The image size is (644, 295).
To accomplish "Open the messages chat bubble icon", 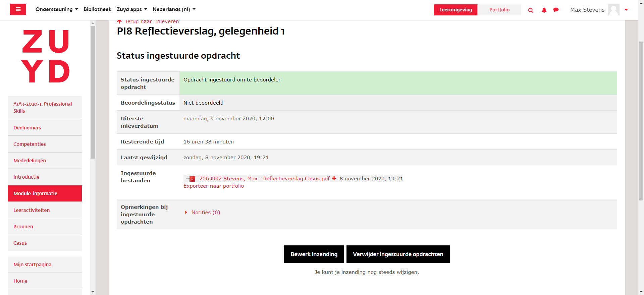I will [x=556, y=10].
